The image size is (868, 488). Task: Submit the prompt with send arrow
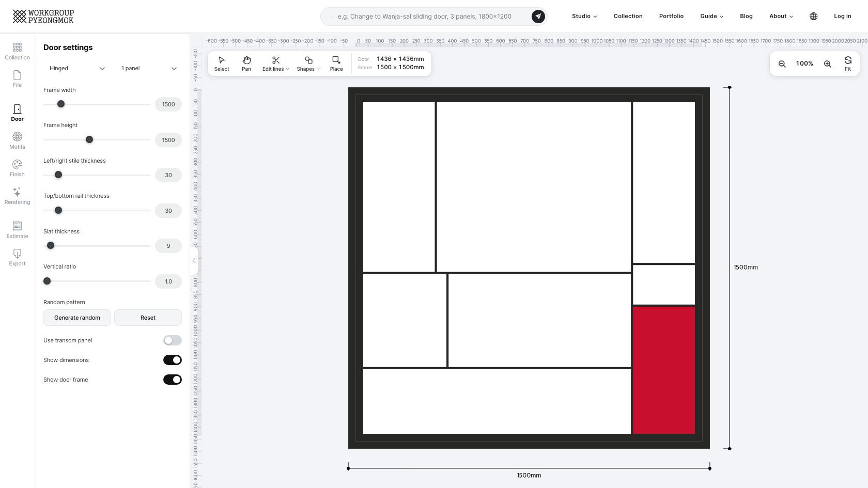tap(538, 17)
